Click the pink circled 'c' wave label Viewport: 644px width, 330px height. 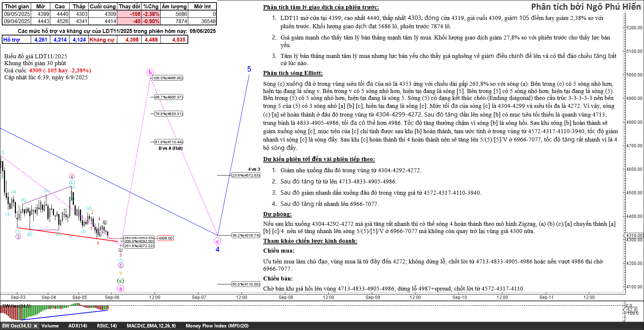tap(218, 241)
